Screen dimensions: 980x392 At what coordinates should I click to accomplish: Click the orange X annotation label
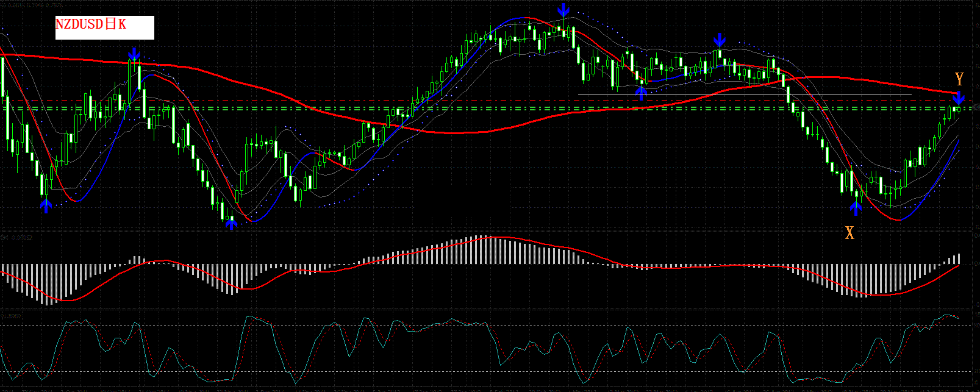click(849, 232)
